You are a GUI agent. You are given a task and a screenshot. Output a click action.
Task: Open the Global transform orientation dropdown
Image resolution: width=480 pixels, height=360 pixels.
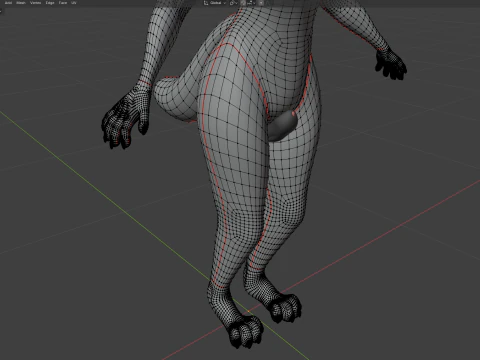click(215, 3)
